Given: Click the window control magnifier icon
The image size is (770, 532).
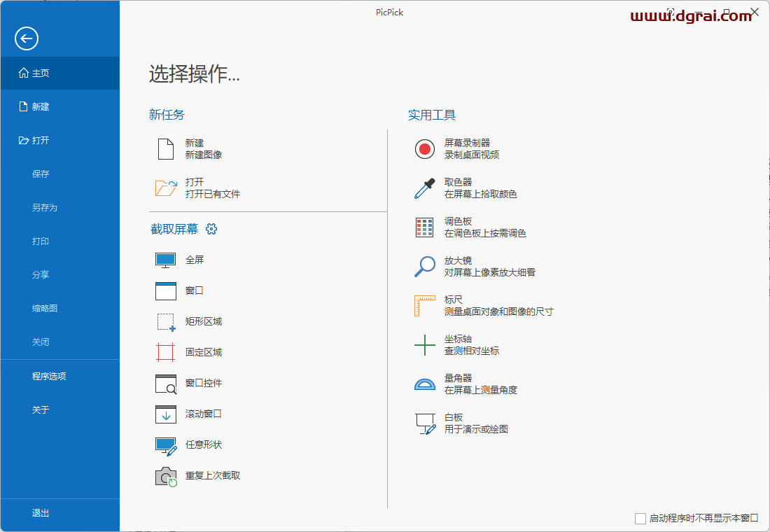Looking at the screenshot, I should pos(166,384).
